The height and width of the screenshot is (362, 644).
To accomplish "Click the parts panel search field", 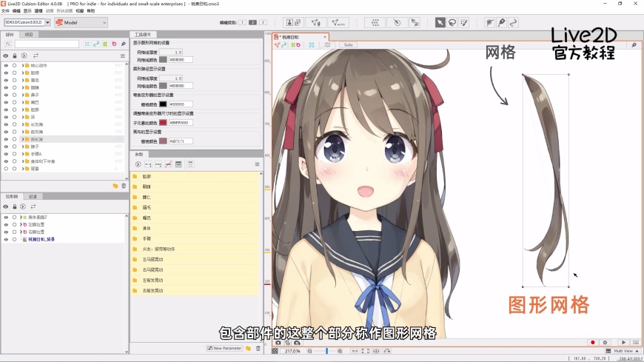I will coord(47,44).
